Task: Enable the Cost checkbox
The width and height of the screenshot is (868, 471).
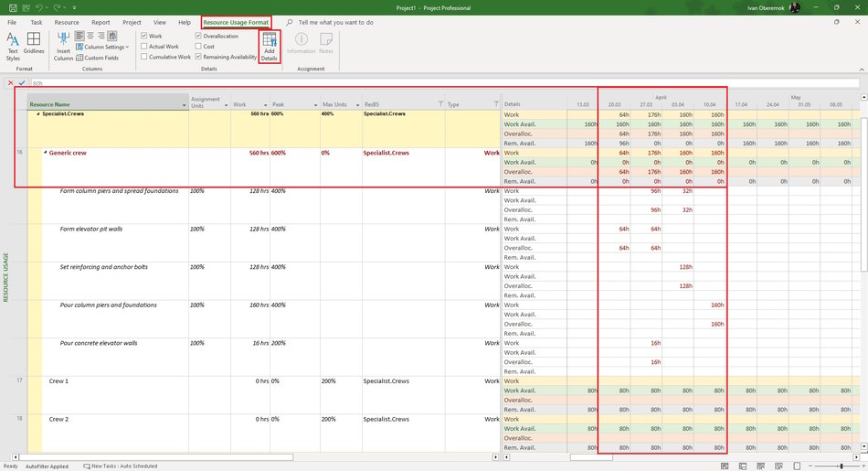Action: (198, 46)
